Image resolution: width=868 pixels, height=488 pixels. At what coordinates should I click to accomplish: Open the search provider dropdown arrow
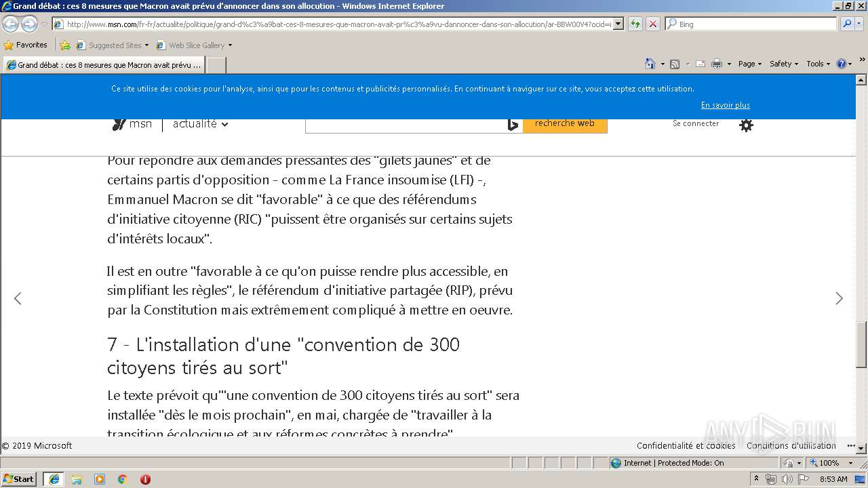click(859, 24)
